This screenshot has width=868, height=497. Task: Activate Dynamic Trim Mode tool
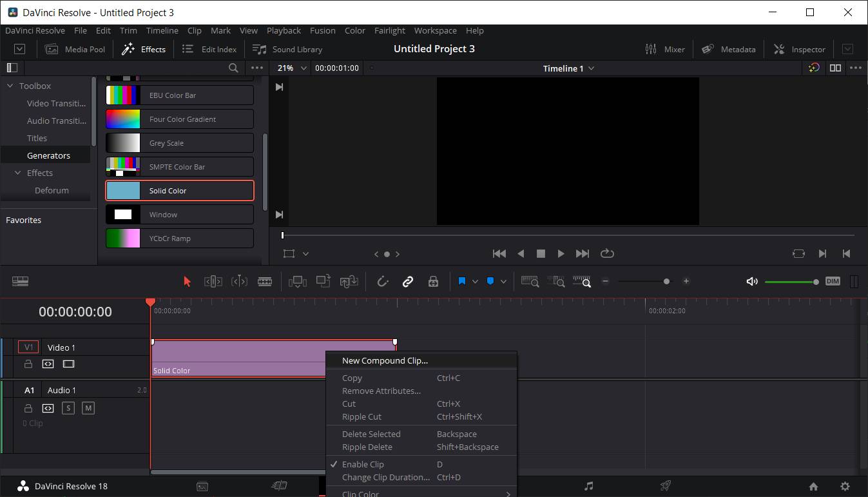pos(239,281)
